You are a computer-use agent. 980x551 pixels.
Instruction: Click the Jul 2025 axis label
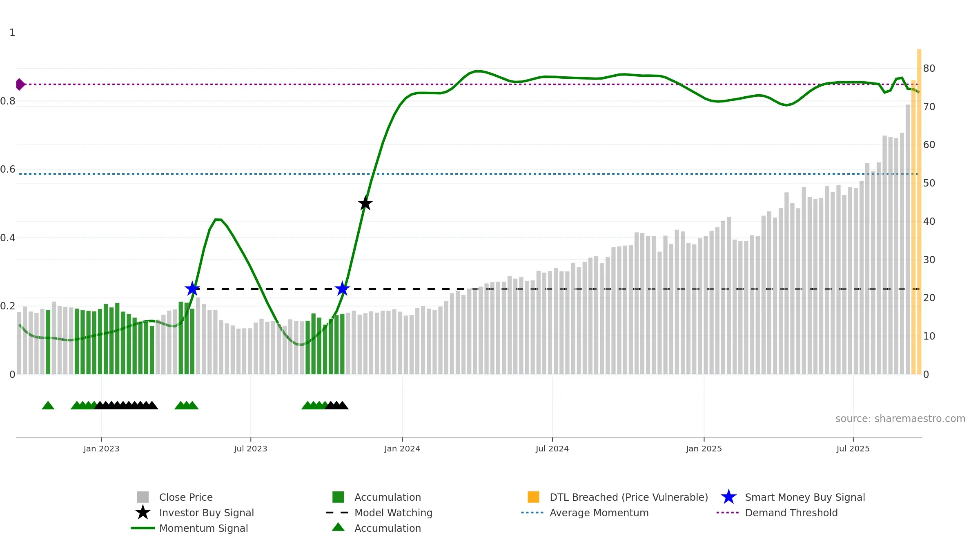[x=853, y=449]
